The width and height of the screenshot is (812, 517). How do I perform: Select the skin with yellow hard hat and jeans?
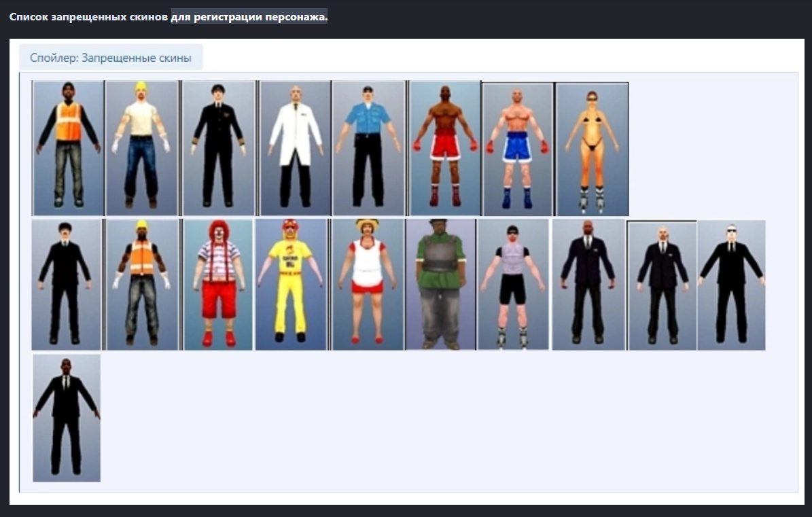pyautogui.click(x=141, y=148)
